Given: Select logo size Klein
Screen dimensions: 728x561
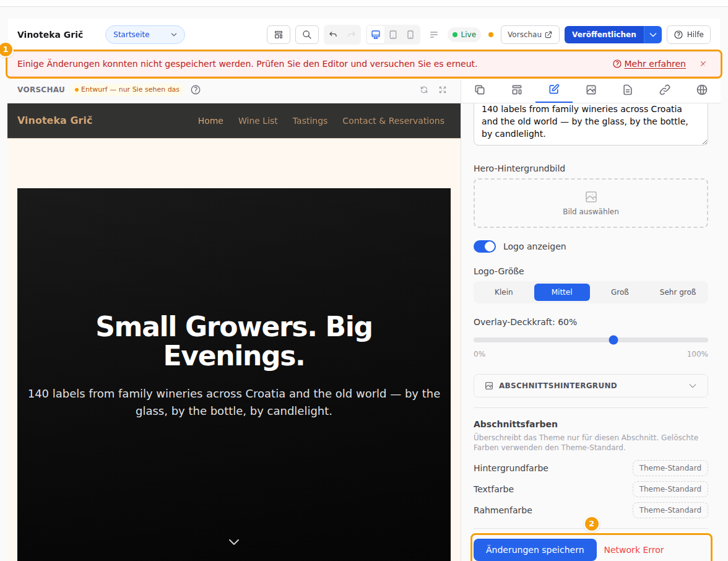Looking at the screenshot, I should point(504,292).
